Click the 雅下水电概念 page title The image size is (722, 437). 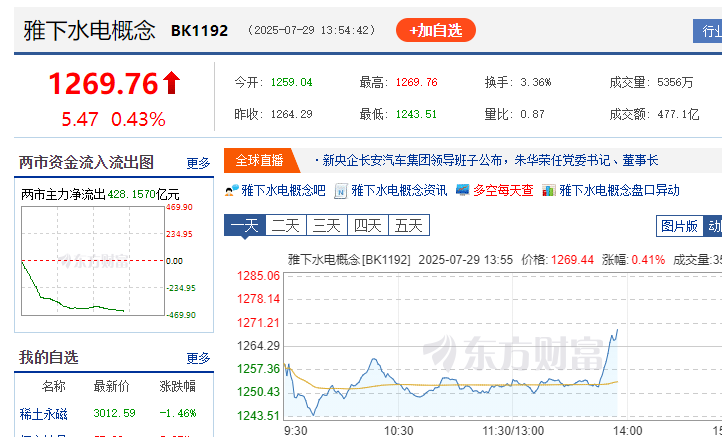(90, 31)
